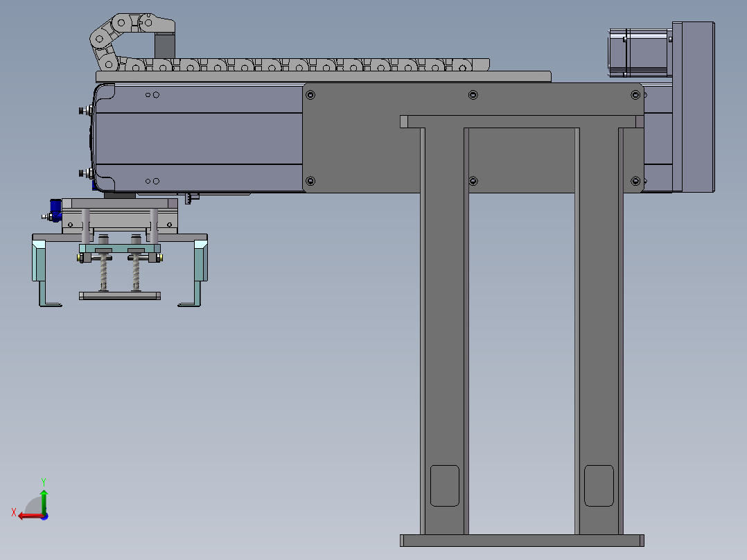Click the top-middle screw on the dark mounting plate
Screen dimensions: 747x560
coord(473,95)
